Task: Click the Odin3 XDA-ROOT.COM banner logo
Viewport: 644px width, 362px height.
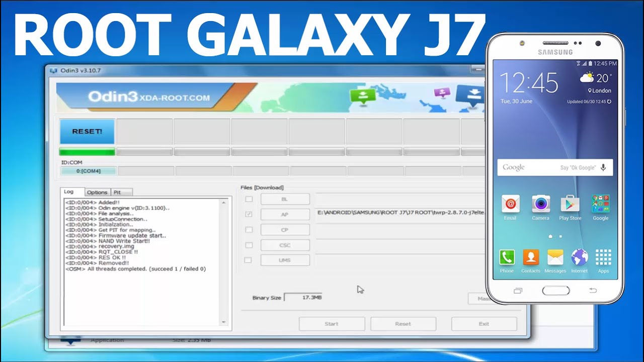Action: point(149,97)
